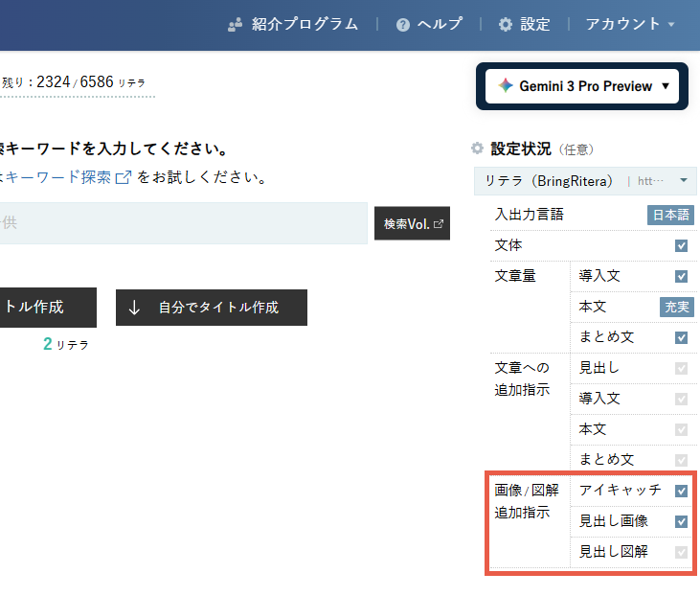Expand the リテラ (BringRitera) settings dropdown

tap(683, 180)
